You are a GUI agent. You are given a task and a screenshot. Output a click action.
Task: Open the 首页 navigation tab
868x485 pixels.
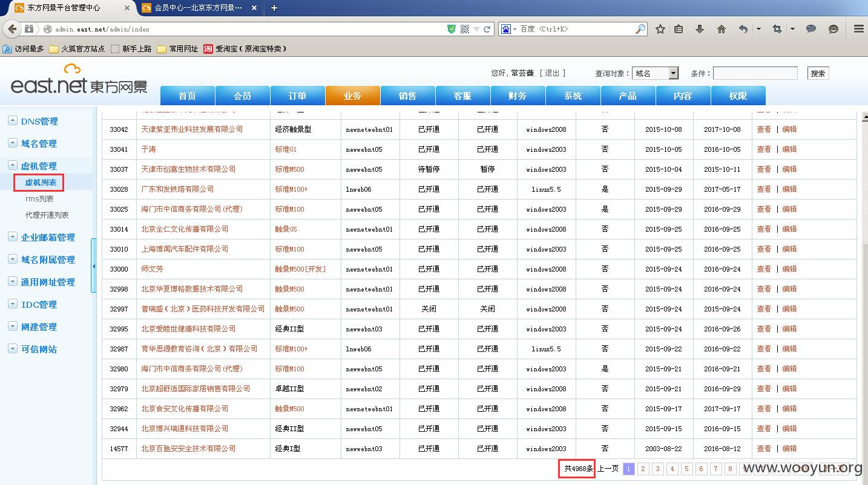coord(188,96)
